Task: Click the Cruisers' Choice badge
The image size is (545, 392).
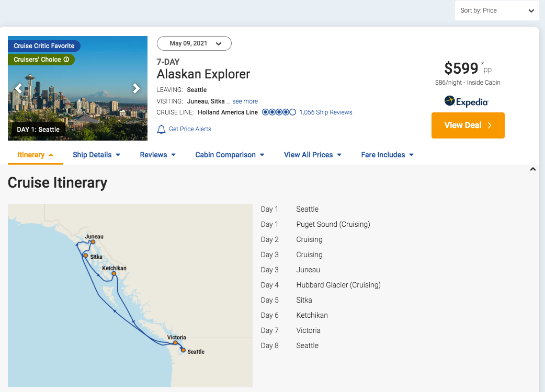Action: [41, 60]
